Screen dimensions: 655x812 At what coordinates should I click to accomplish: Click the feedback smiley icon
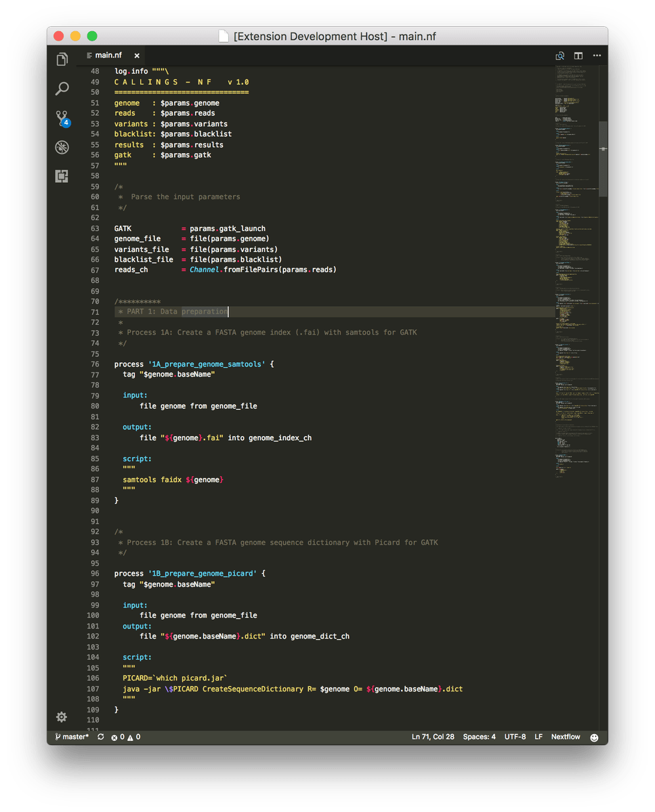click(x=594, y=738)
